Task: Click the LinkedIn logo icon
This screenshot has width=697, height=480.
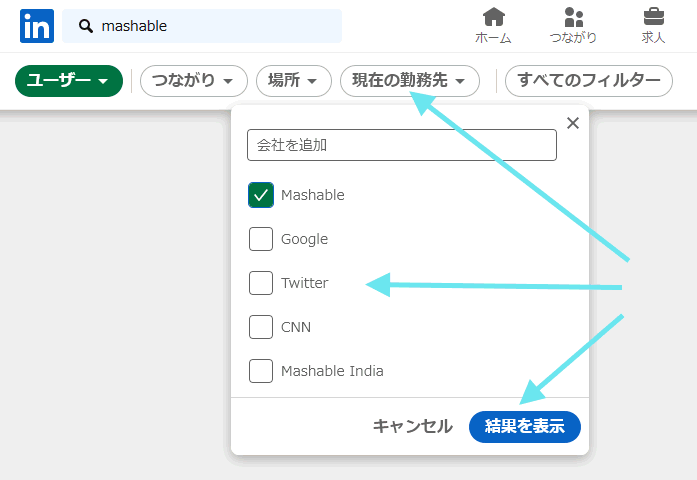Action: click(37, 26)
